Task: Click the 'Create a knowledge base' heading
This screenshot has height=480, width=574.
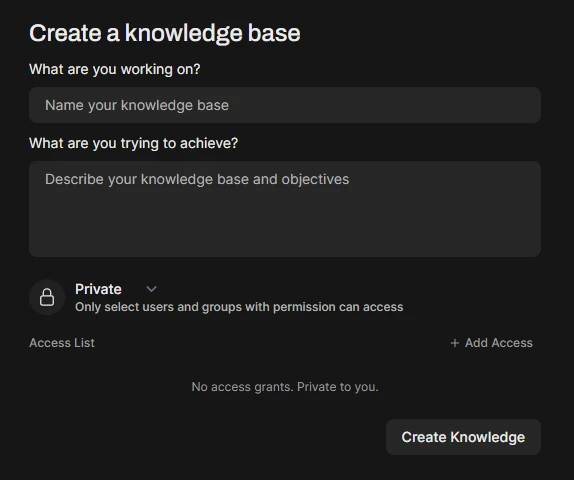Action: [165, 33]
